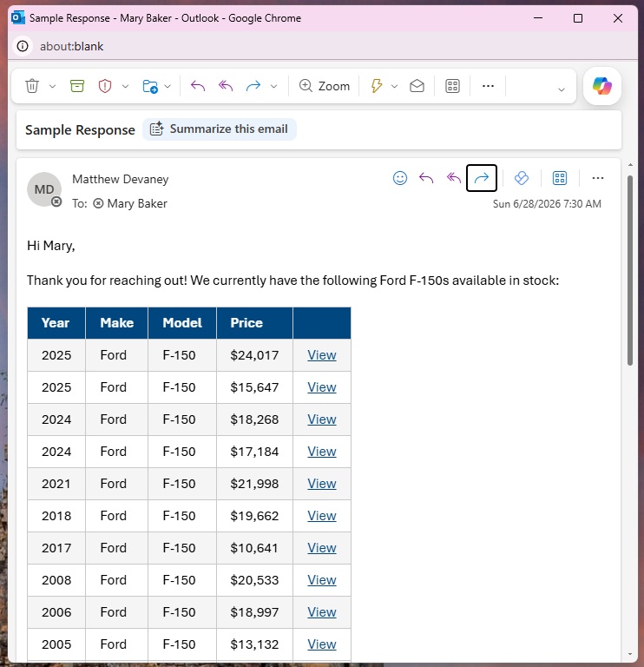Open View link for 2006 F-150
This screenshot has height=667, width=644.
[x=322, y=611]
